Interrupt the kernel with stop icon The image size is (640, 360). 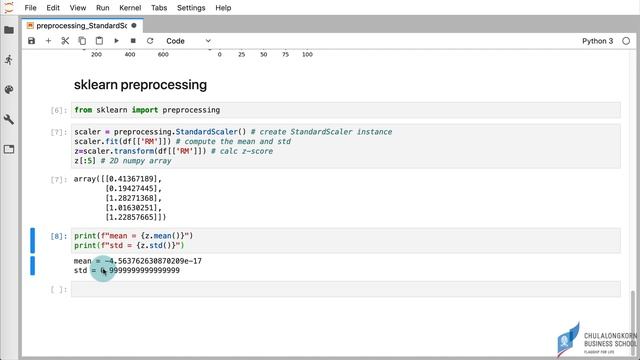(133, 41)
